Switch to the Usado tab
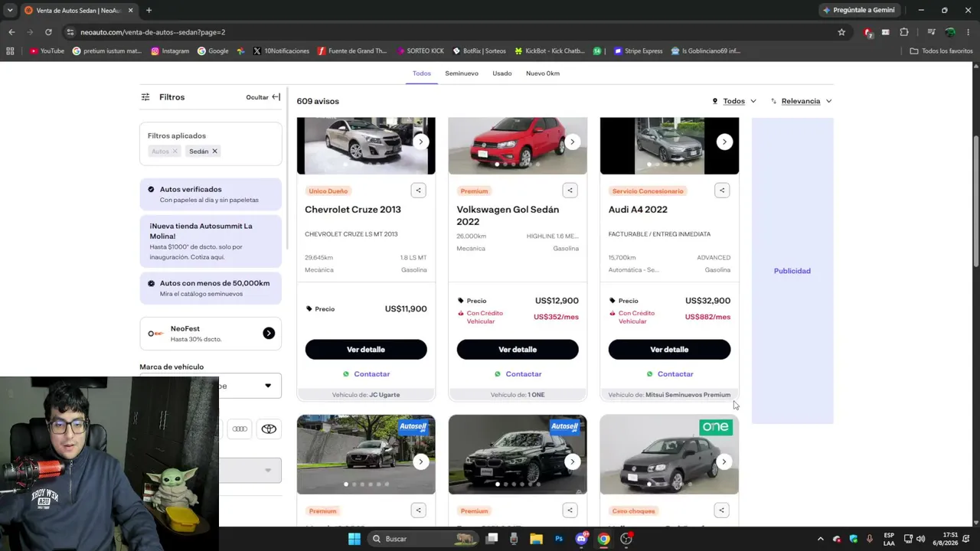 [502, 73]
